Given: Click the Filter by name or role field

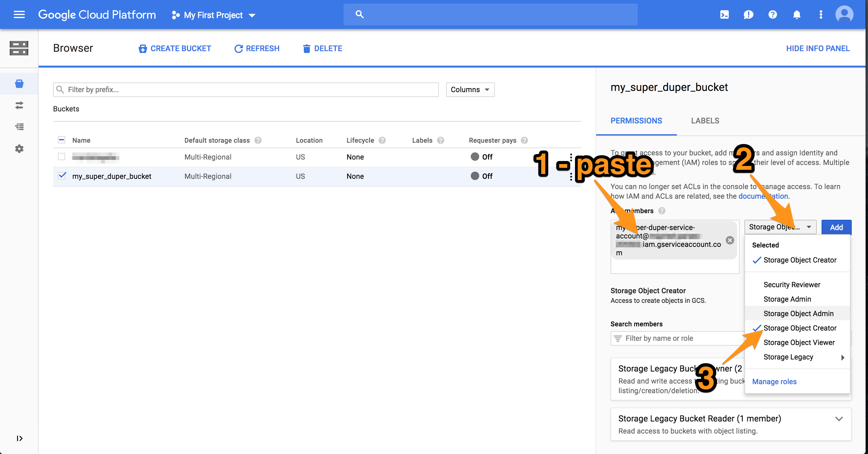Looking at the screenshot, I should (x=677, y=339).
